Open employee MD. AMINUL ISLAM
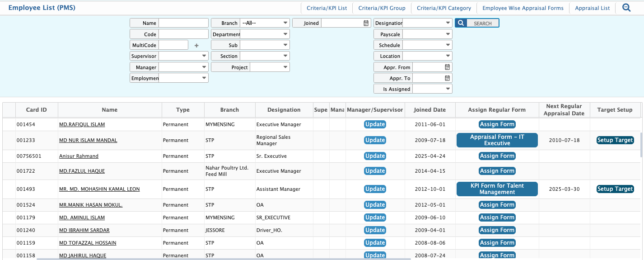Screen dimensions: 644x260 pyautogui.click(x=82, y=217)
